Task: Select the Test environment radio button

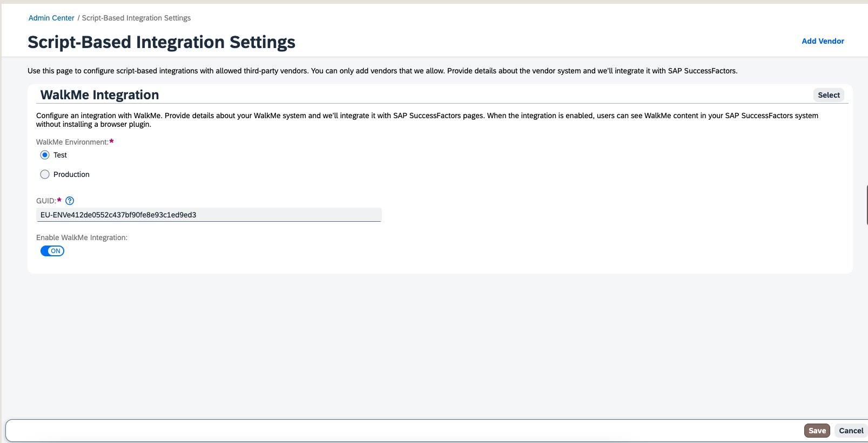Action: [45, 155]
